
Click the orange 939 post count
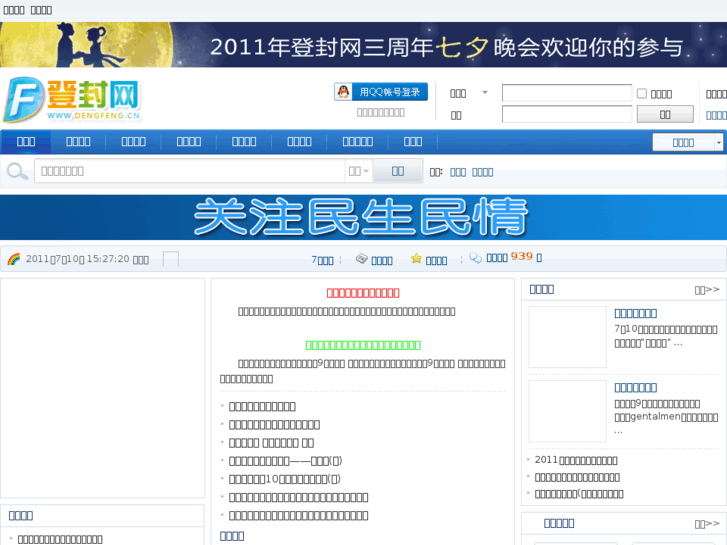[x=521, y=256]
